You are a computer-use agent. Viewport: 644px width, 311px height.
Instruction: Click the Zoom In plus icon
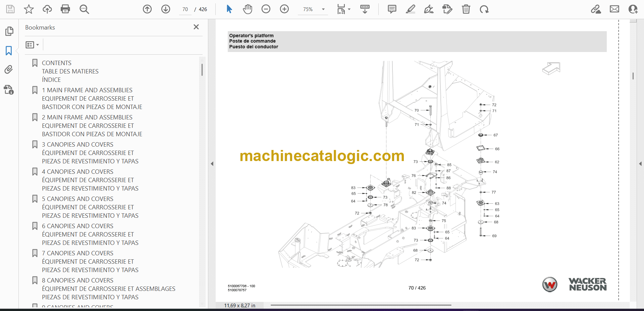[x=284, y=9]
